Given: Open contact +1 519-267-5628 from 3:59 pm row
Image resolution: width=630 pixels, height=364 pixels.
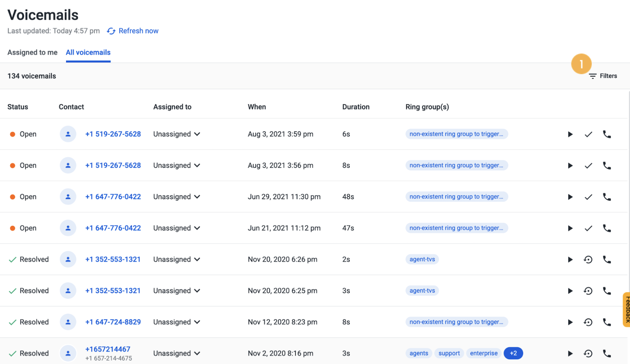Looking at the screenshot, I should point(113,134).
